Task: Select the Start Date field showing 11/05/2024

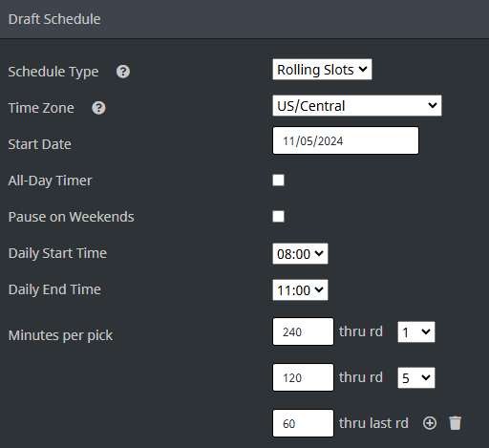Action: pyautogui.click(x=346, y=140)
